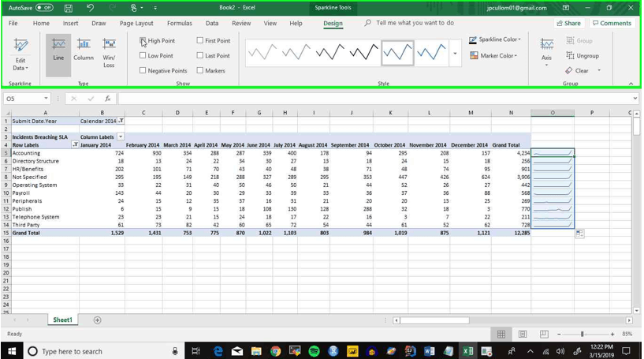Open the Clear dropdown arrow
This screenshot has width=644, height=359.
(599, 71)
